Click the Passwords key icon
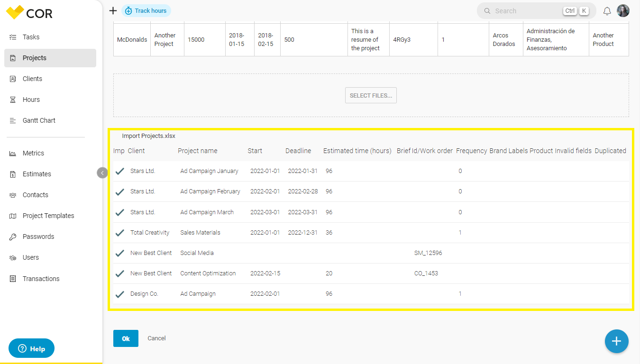 [x=13, y=237]
